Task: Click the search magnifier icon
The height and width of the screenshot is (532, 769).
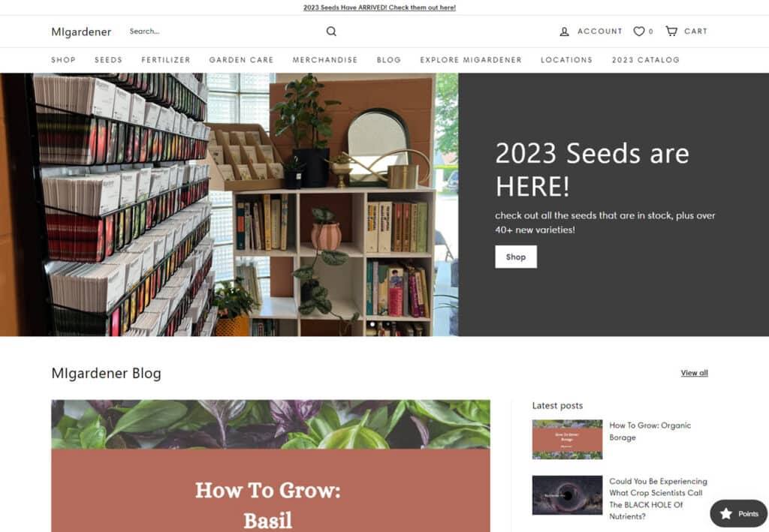Action: point(331,32)
